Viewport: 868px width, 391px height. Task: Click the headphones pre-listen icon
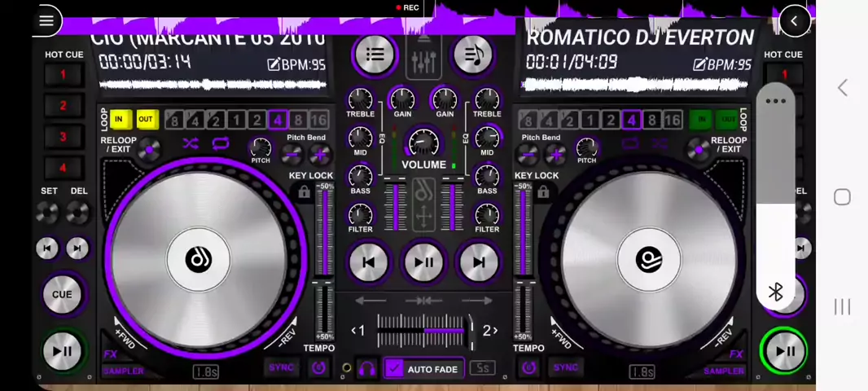367,369
